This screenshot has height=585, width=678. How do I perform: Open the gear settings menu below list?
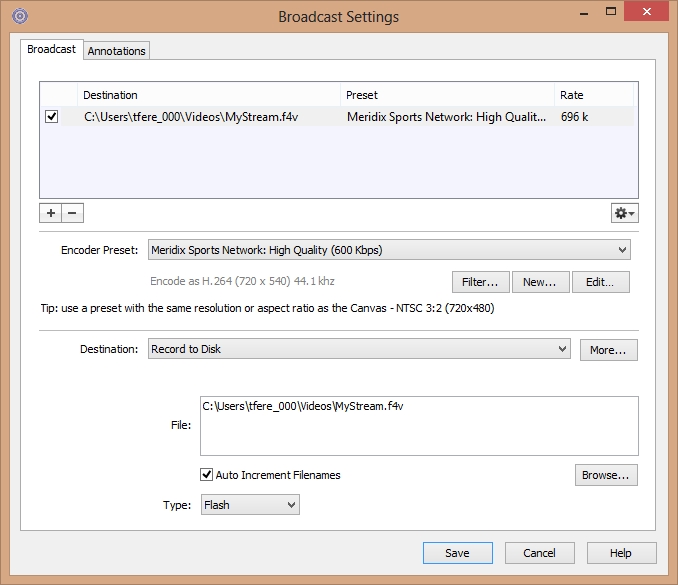(x=625, y=213)
